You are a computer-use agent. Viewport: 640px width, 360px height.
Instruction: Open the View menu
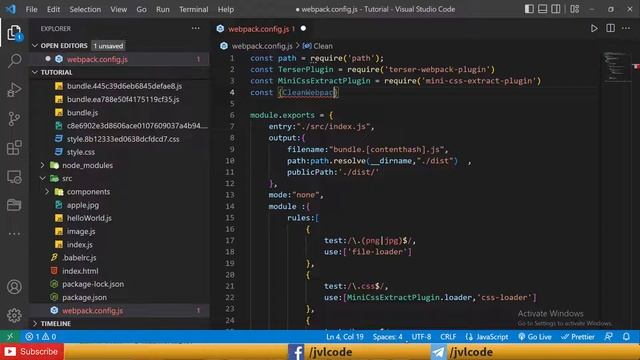[118, 9]
